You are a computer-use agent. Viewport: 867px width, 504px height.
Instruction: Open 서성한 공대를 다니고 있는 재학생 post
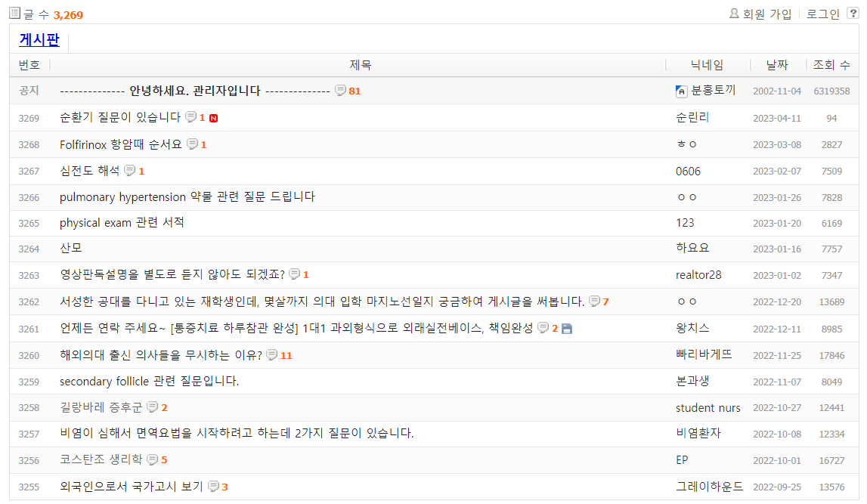[322, 301]
